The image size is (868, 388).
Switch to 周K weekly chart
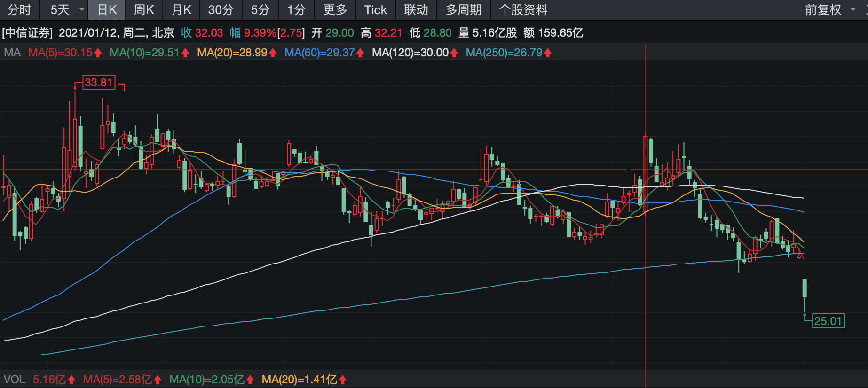[x=144, y=10]
